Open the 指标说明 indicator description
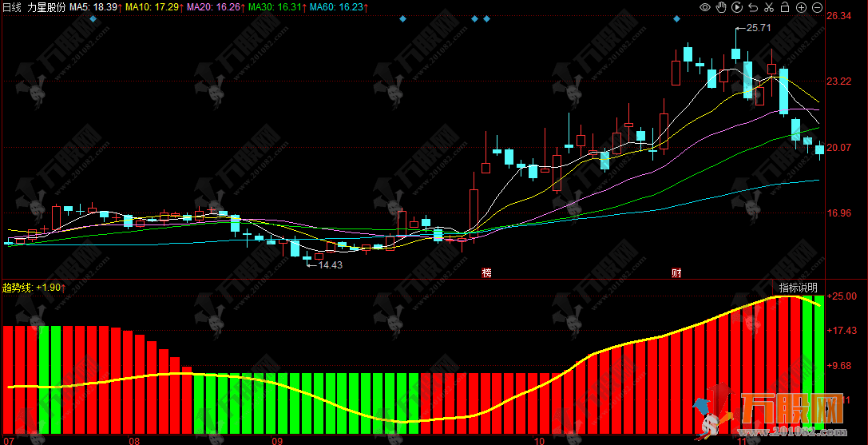Image resolution: width=868 pixels, height=445 pixels. [x=798, y=288]
